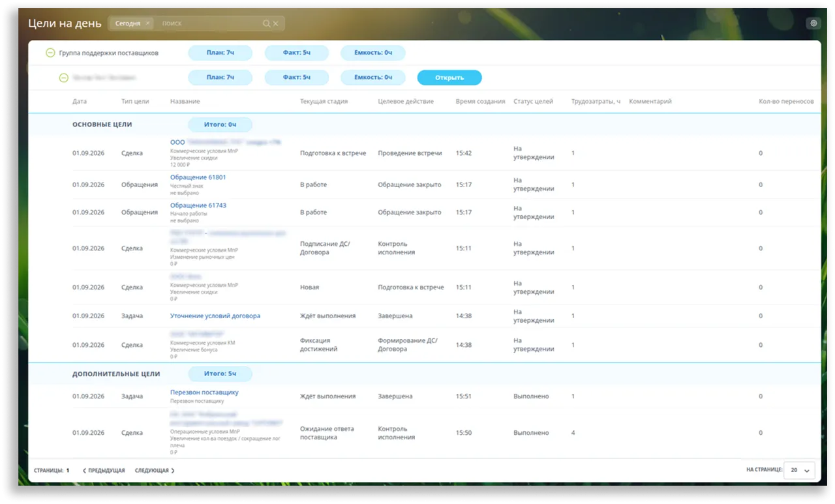Image resolution: width=835 pixels, height=504 pixels.
Task: Click the Комментарий column header
Action: [x=650, y=102]
